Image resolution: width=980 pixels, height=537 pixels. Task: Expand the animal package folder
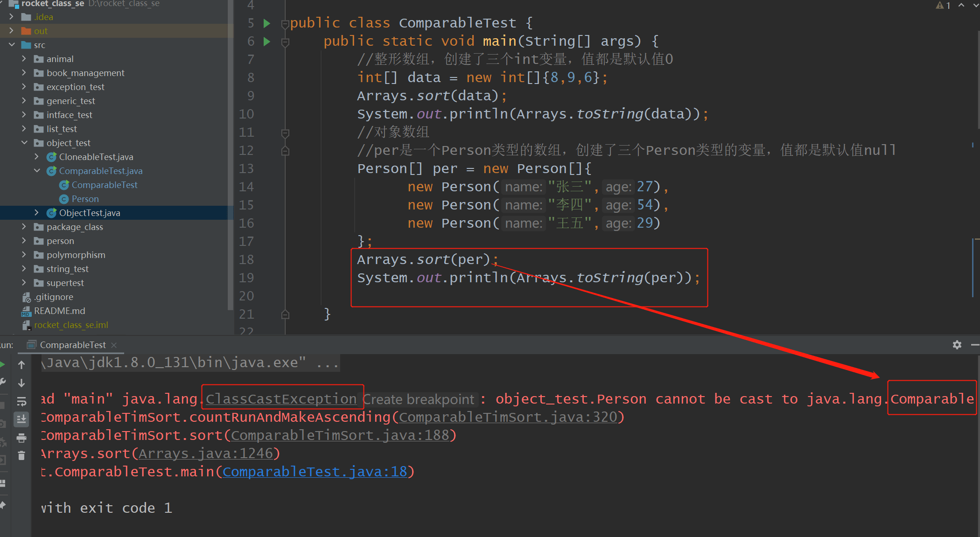(24, 59)
